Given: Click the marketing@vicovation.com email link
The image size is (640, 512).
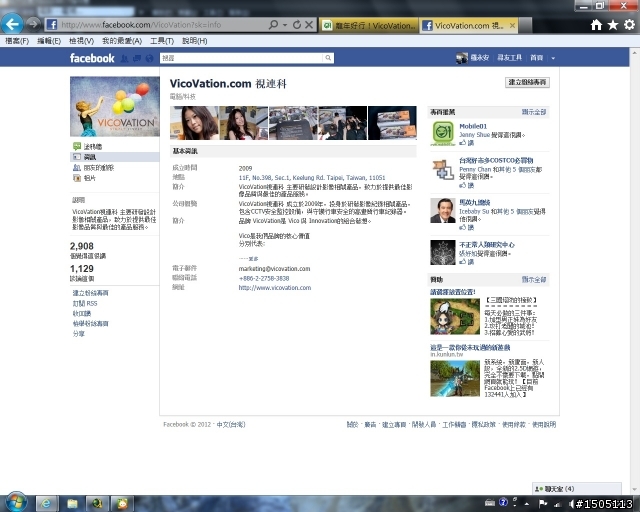Looking at the screenshot, I should click(x=274, y=269).
